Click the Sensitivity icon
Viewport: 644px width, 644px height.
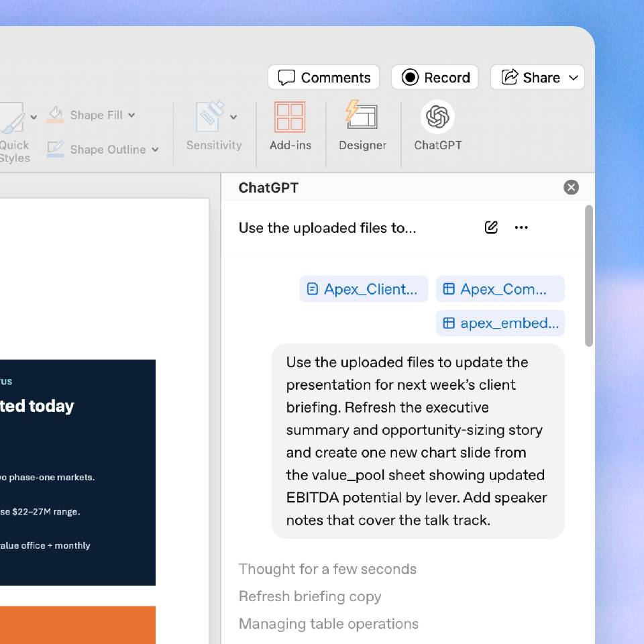210,116
